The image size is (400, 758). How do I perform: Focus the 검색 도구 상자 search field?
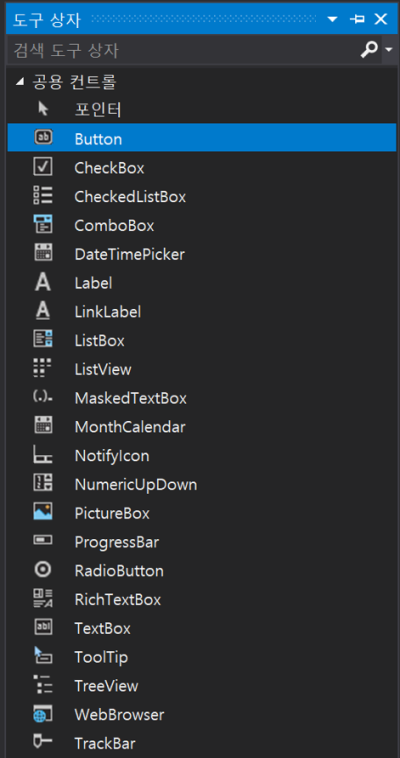[x=183, y=50]
